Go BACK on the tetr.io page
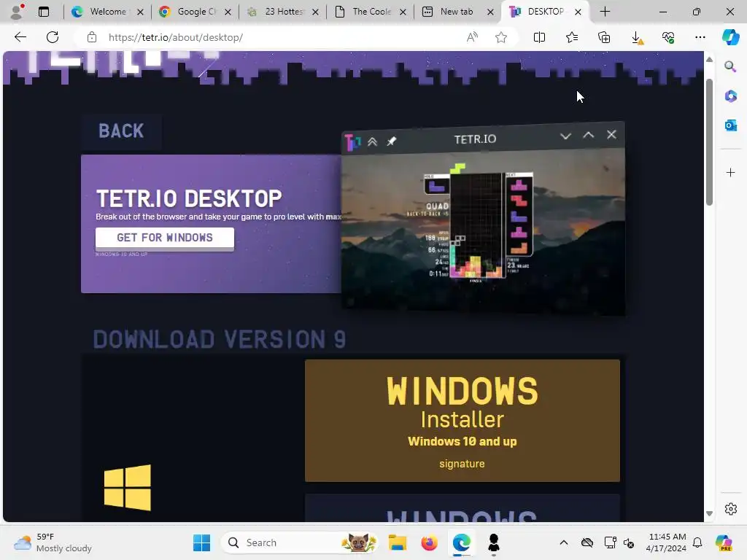The width and height of the screenshot is (747, 560). (121, 131)
